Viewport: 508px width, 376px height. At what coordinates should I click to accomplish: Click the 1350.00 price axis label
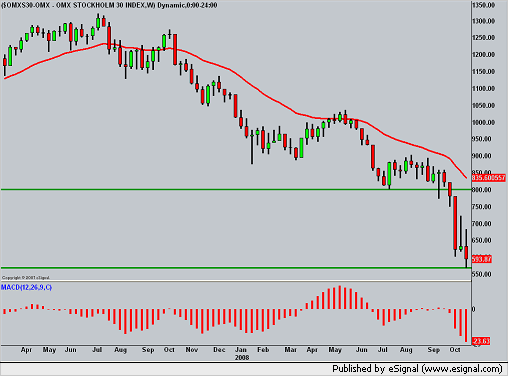pos(483,5)
